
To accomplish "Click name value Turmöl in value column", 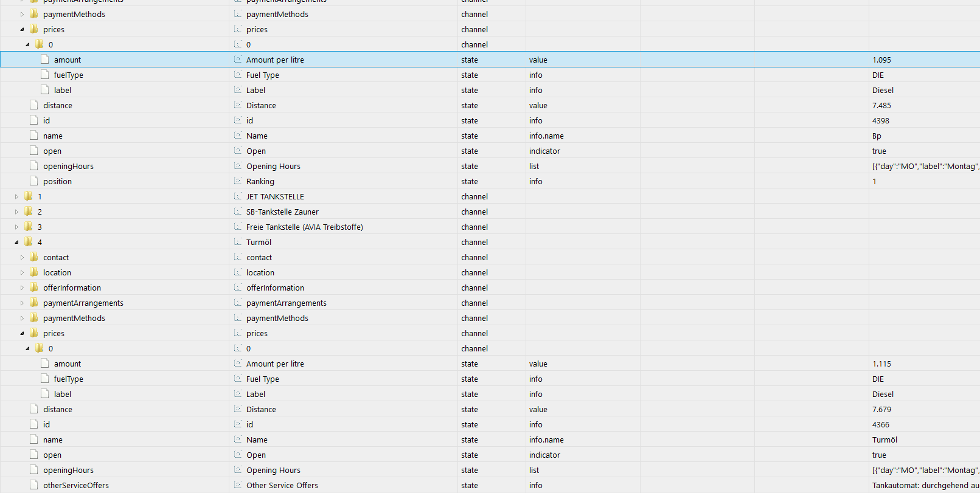I will (884, 440).
